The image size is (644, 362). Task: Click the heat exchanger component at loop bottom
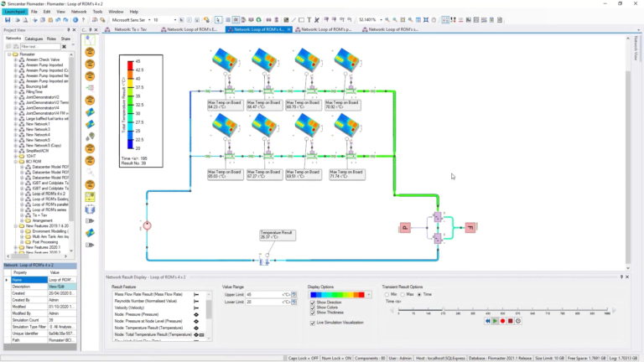pyautogui.click(x=264, y=261)
